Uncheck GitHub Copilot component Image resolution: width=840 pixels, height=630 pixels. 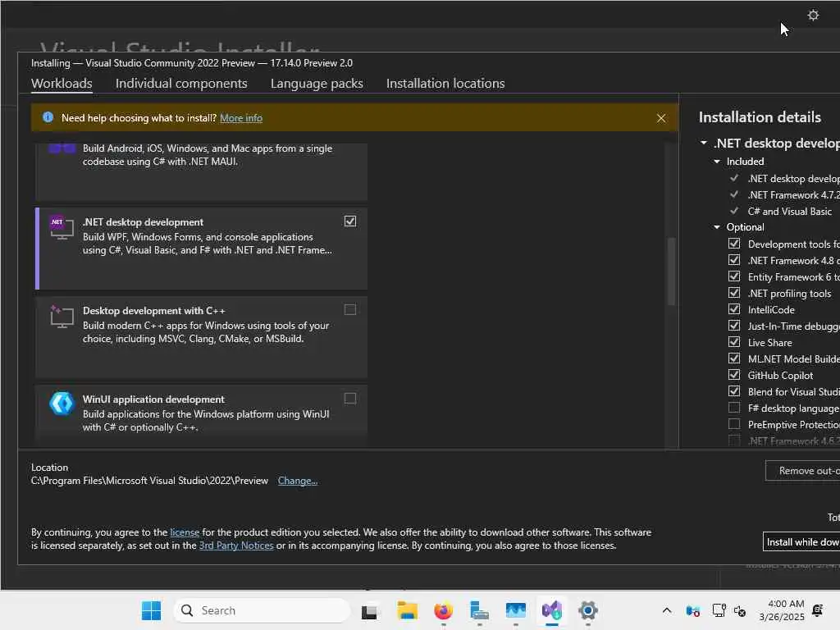tap(734, 375)
